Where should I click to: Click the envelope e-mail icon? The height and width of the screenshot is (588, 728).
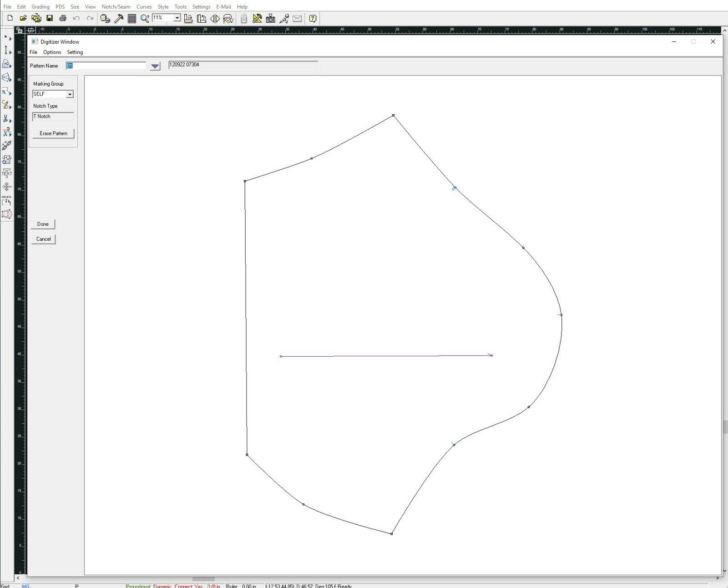[297, 18]
